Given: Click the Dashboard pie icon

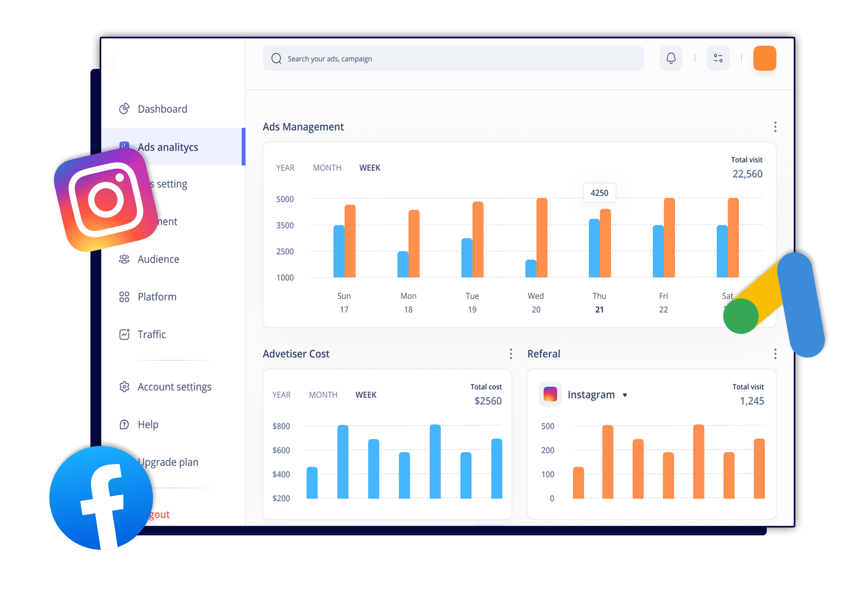Looking at the screenshot, I should 124,109.
